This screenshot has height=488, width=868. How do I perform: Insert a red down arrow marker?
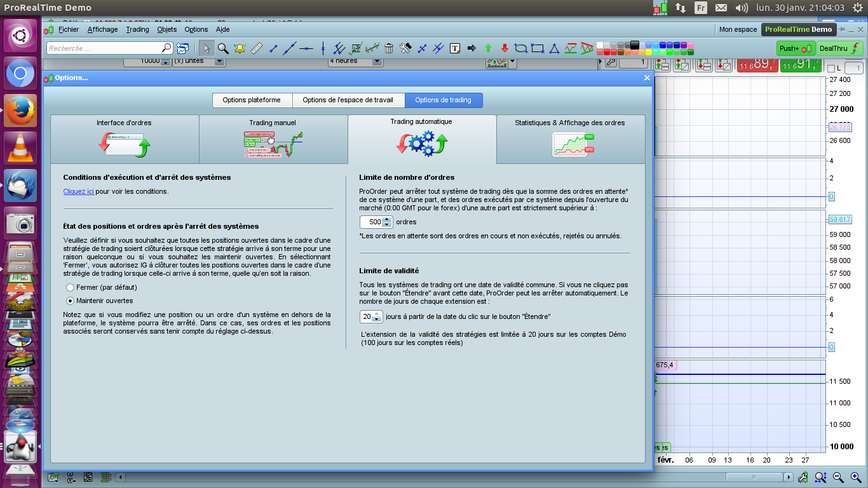pos(505,48)
